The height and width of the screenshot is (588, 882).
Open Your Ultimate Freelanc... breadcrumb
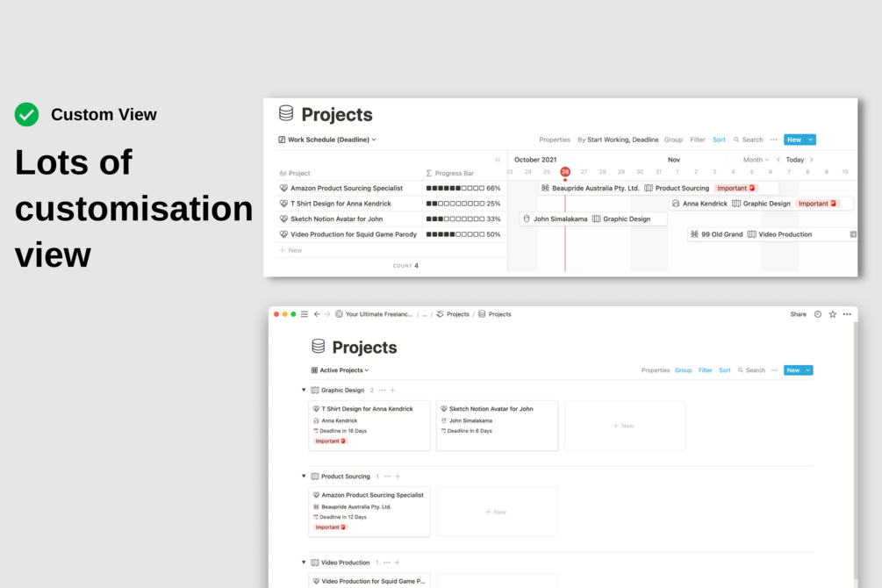pos(374,314)
